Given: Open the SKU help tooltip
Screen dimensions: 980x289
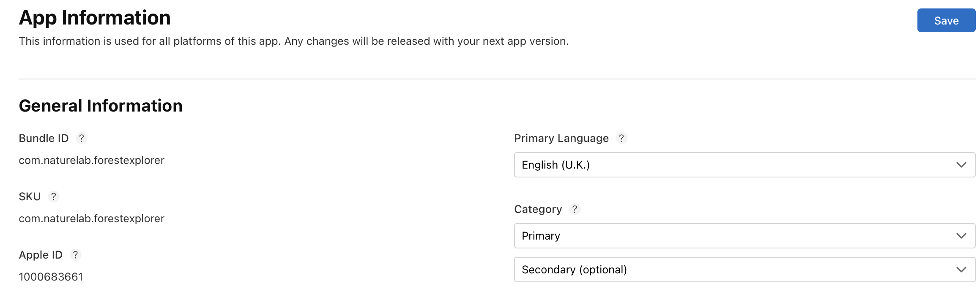Looking at the screenshot, I should (x=53, y=196).
